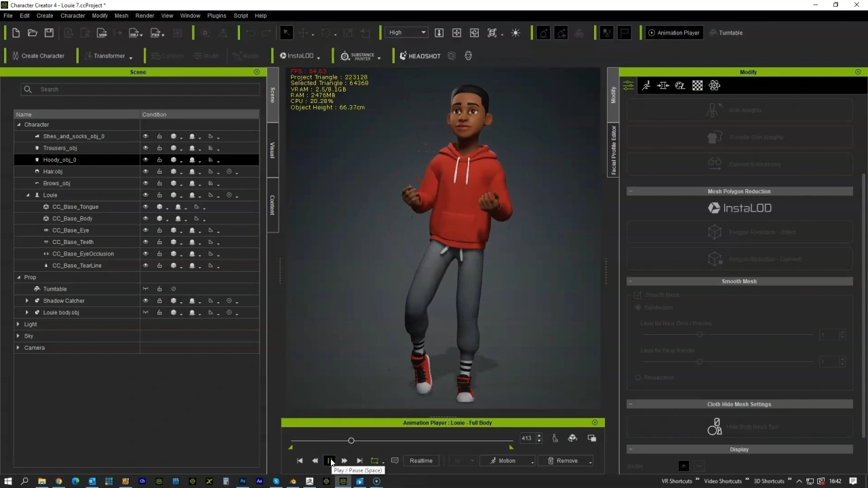
Task: Open the Substance Painter dropdown
Action: pyautogui.click(x=361, y=56)
